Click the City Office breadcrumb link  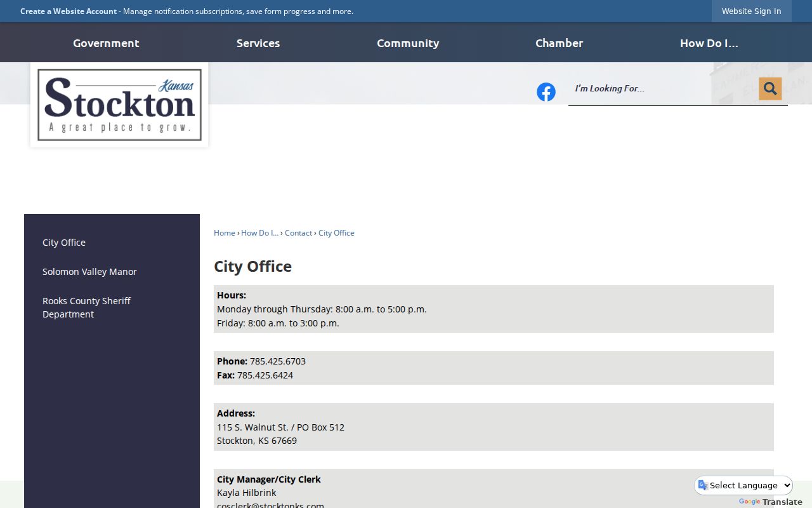336,233
